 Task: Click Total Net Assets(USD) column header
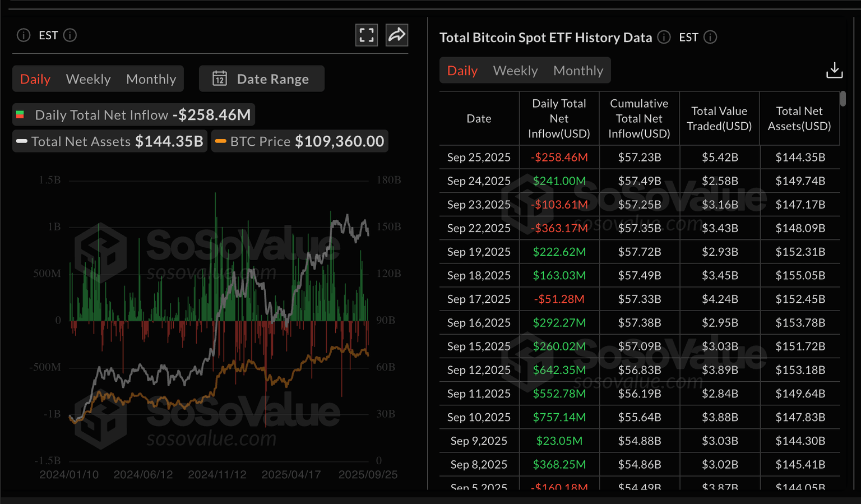coord(800,119)
